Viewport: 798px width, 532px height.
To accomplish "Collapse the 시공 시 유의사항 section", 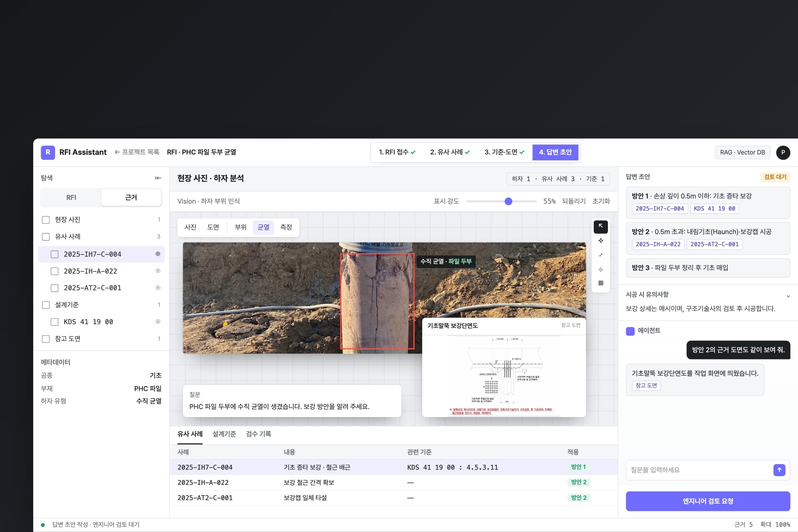I will (x=788, y=296).
